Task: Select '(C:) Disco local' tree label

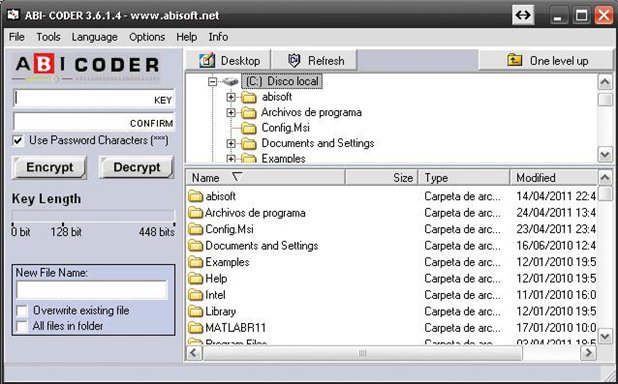Action: [x=282, y=82]
